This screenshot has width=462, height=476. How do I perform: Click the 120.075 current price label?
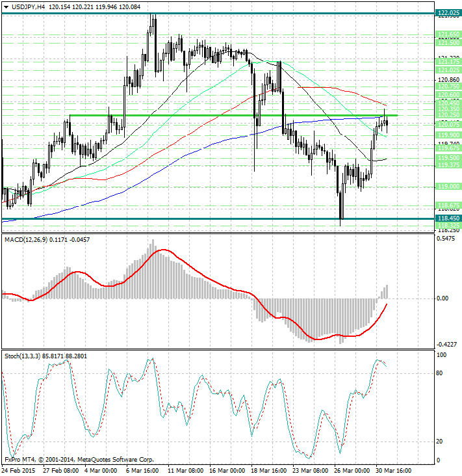[x=448, y=124]
